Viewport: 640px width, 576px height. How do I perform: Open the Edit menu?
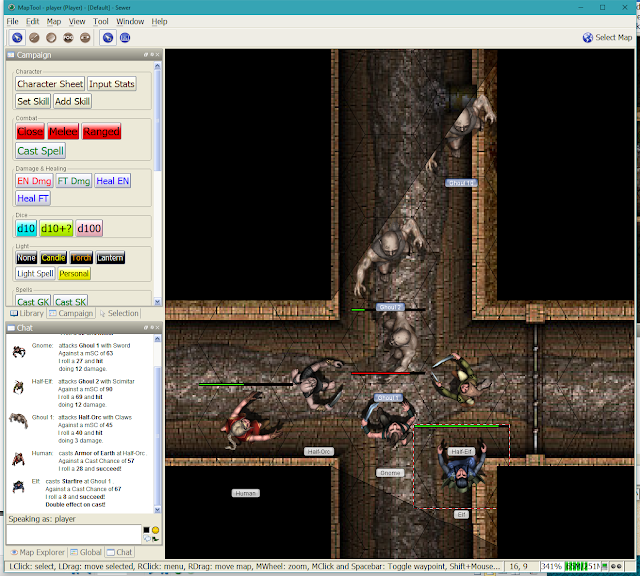(32, 21)
